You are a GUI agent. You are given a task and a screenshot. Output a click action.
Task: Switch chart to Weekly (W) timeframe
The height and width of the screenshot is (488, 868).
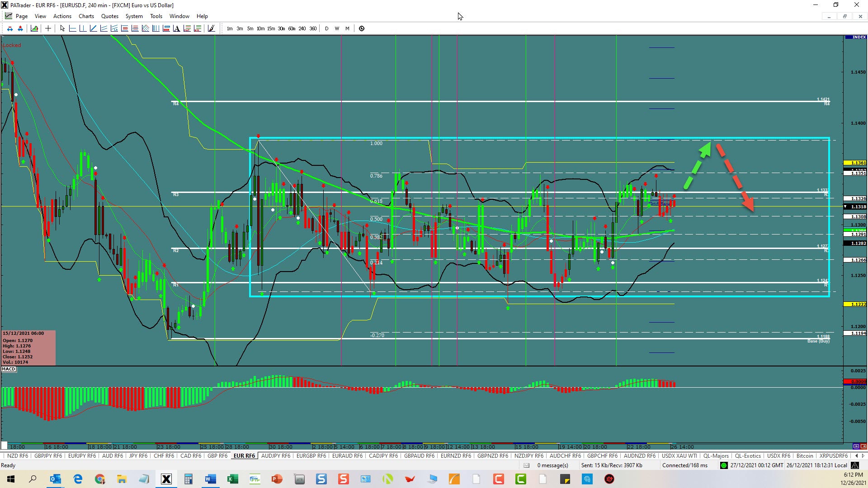[337, 28]
